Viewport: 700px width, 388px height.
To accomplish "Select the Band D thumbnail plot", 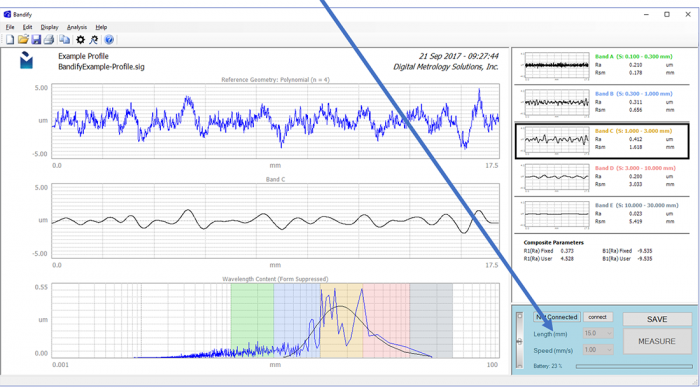I will (x=557, y=177).
